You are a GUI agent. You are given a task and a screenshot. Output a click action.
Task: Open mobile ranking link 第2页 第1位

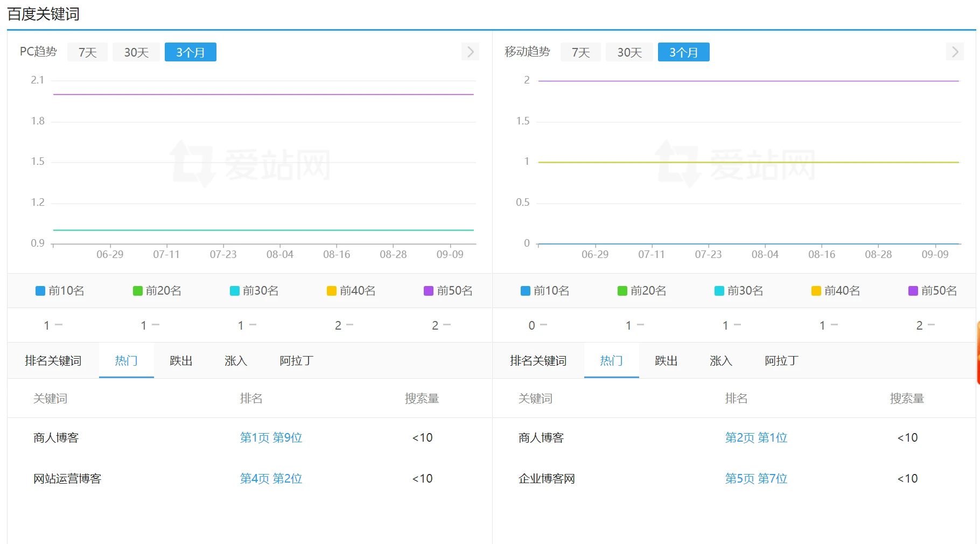point(756,438)
